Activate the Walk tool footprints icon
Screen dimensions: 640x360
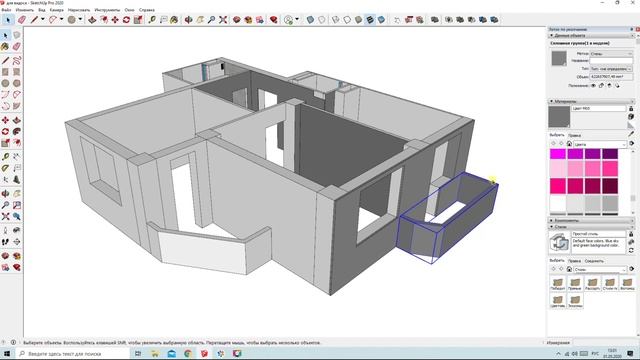[5, 242]
